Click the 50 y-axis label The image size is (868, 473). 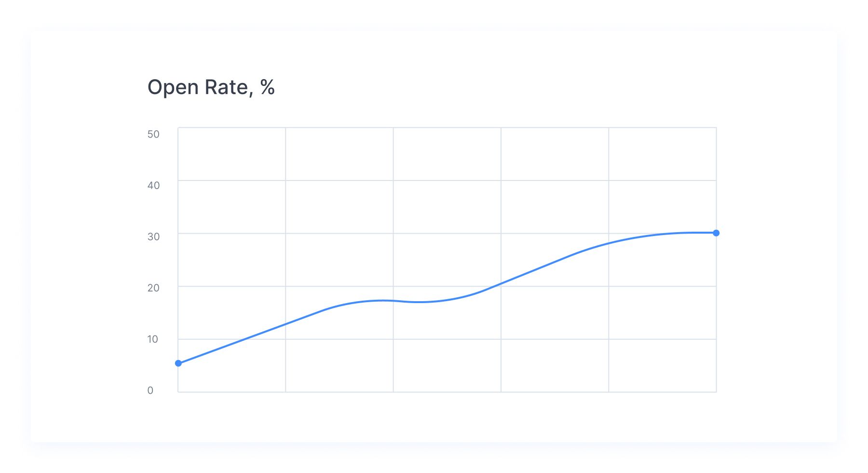pyautogui.click(x=153, y=134)
